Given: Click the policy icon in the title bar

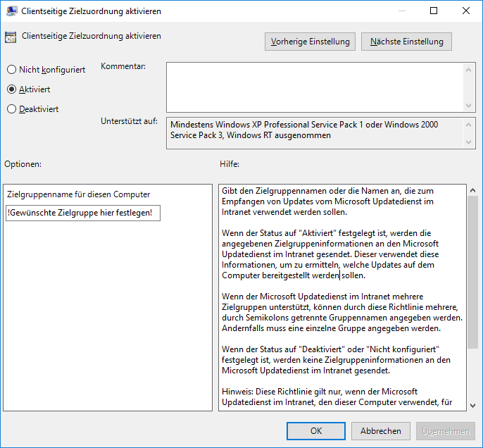Looking at the screenshot, I should click(11, 11).
